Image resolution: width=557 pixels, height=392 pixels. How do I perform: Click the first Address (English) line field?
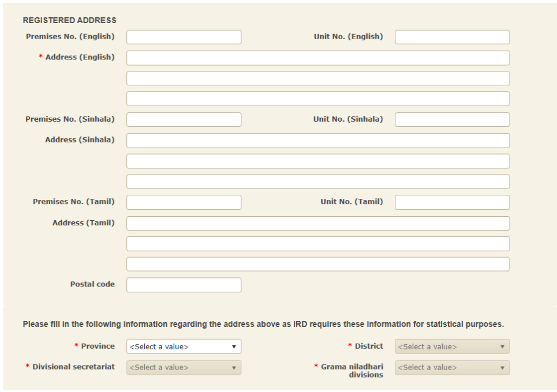pyautogui.click(x=317, y=58)
